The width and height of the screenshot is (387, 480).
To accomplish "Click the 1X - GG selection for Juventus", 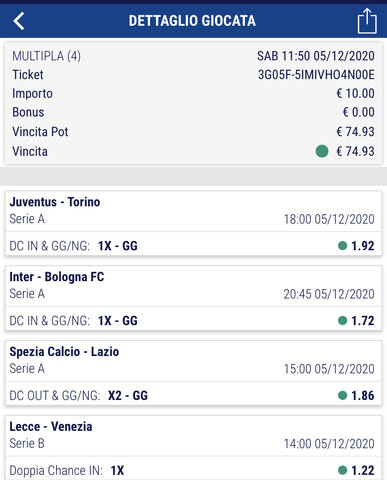I will click(118, 246).
